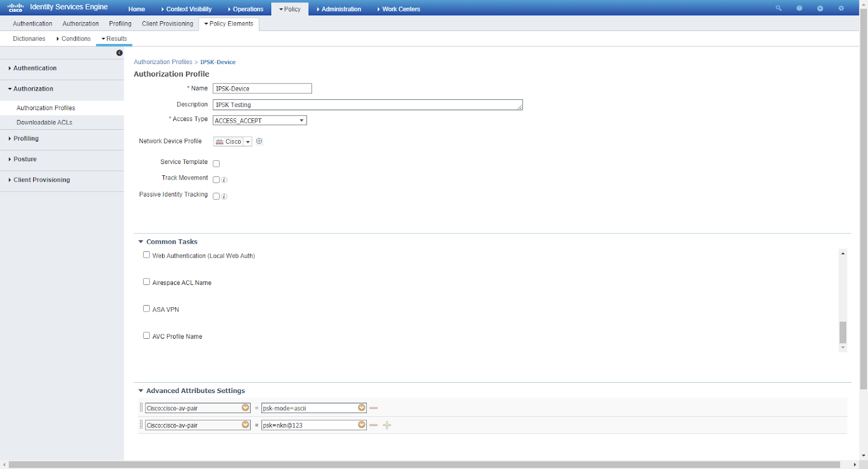Open first Cisco:cisco-av-pair attribute dropdown arrow
The width and height of the screenshot is (868, 469).
click(x=246, y=408)
